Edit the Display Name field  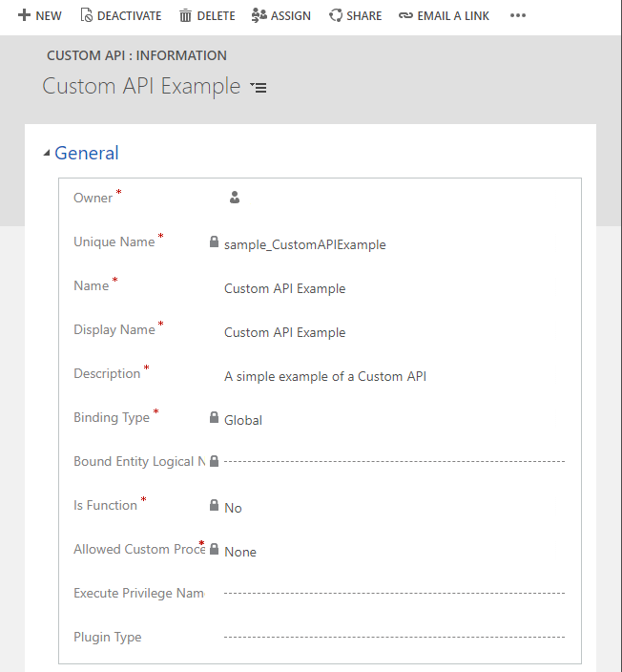point(284,332)
